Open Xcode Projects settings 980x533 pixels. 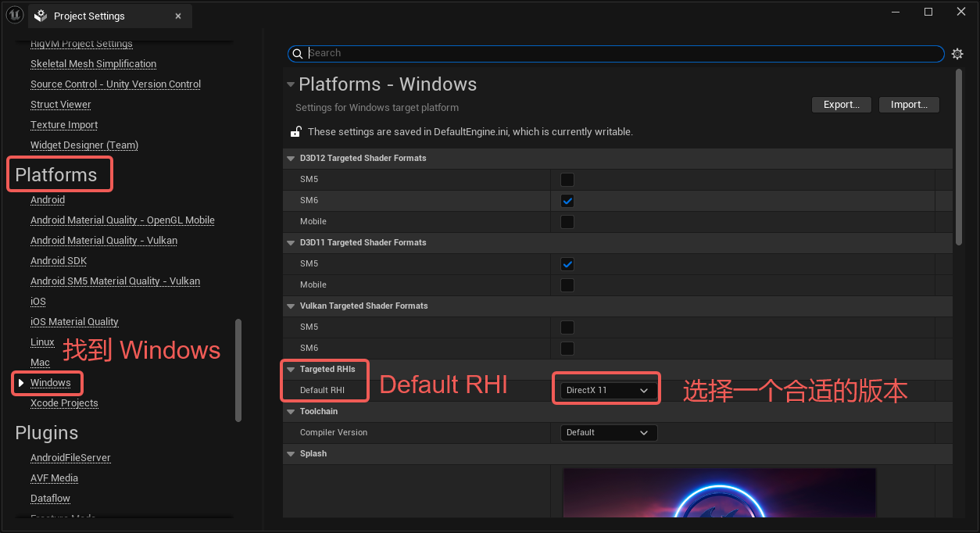(64, 403)
